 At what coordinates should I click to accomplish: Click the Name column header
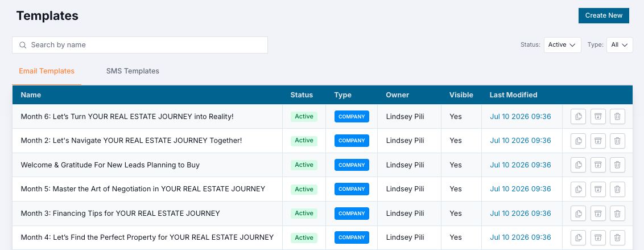coord(31,95)
